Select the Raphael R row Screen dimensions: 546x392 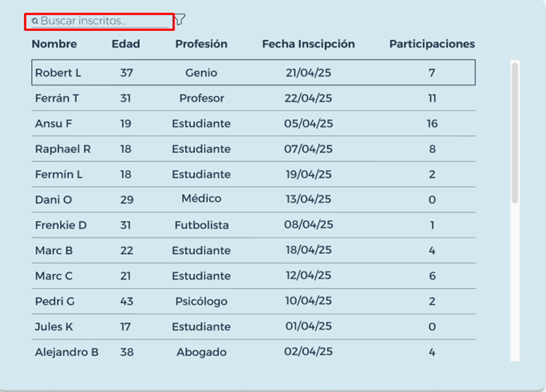coord(253,149)
